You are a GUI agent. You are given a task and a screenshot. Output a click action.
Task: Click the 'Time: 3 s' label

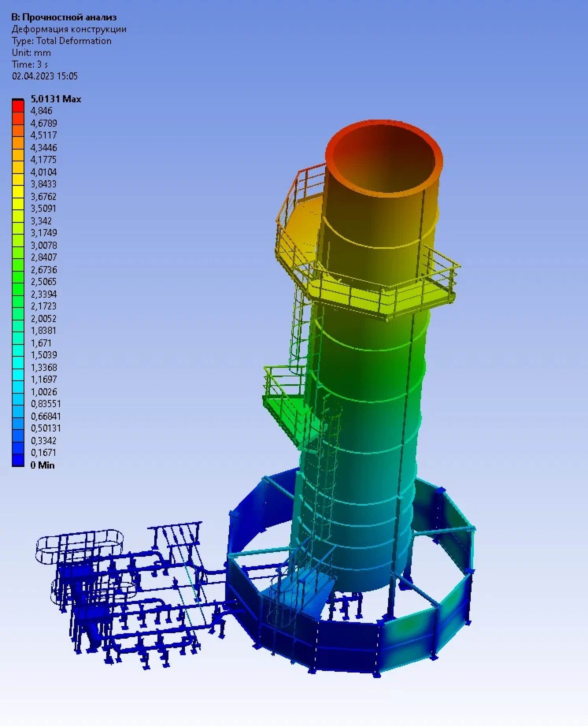click(29, 64)
